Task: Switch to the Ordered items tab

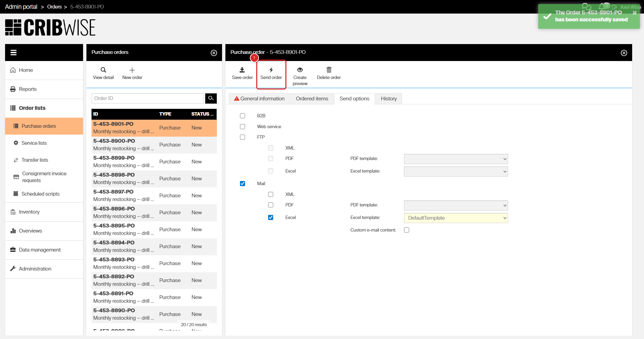Action: click(x=312, y=99)
